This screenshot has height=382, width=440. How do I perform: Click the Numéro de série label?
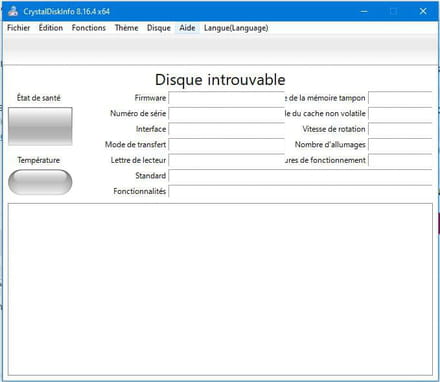click(138, 114)
